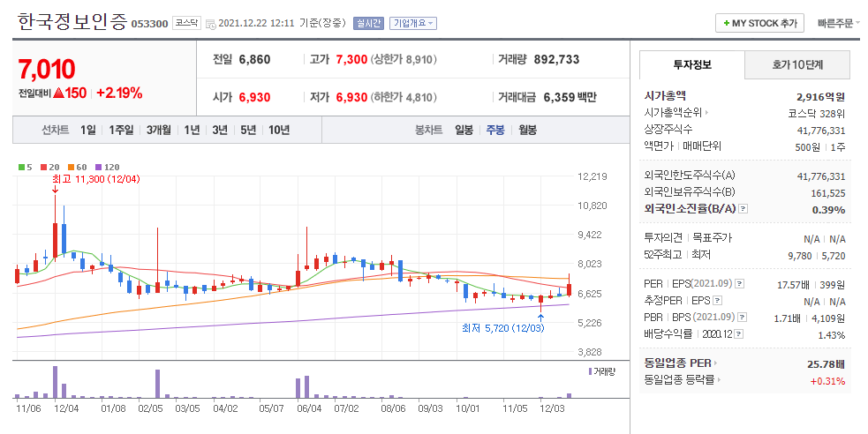Click the 06/04 date on the chart axis
This screenshot has width=868, height=434.
[309, 408]
